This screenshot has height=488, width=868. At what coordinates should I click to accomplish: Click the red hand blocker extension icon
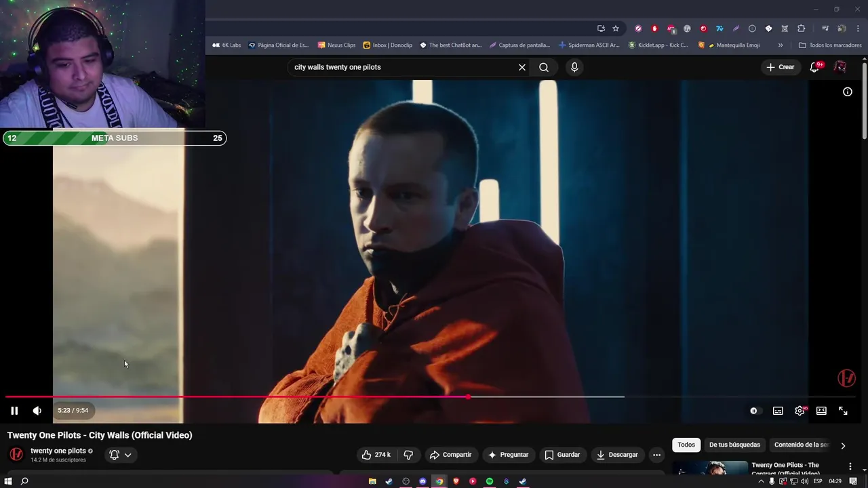(x=654, y=28)
